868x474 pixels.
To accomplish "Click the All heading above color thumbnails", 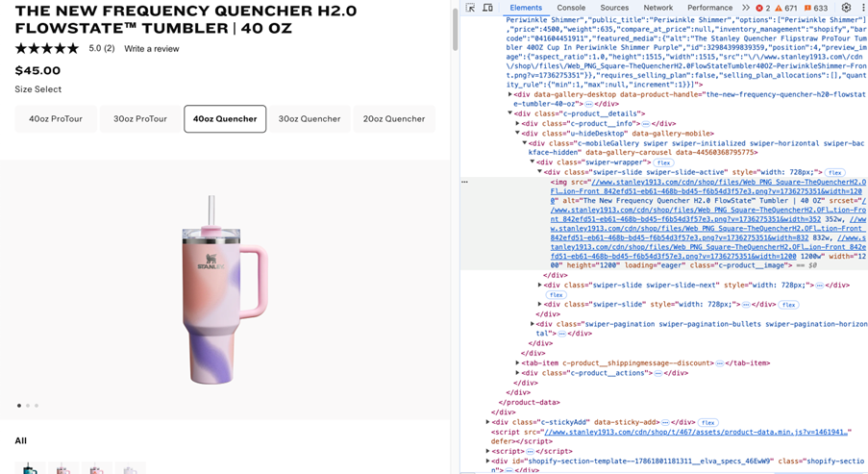I will [20, 440].
